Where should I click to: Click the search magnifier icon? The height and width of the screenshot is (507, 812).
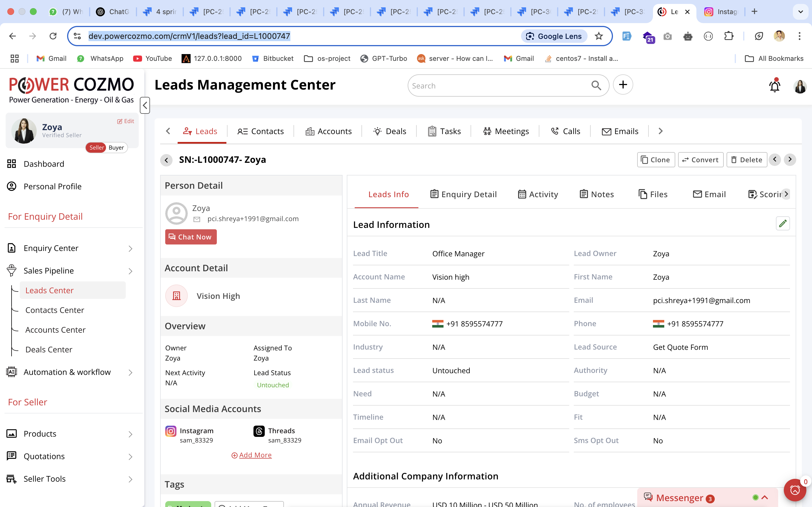[x=596, y=86]
